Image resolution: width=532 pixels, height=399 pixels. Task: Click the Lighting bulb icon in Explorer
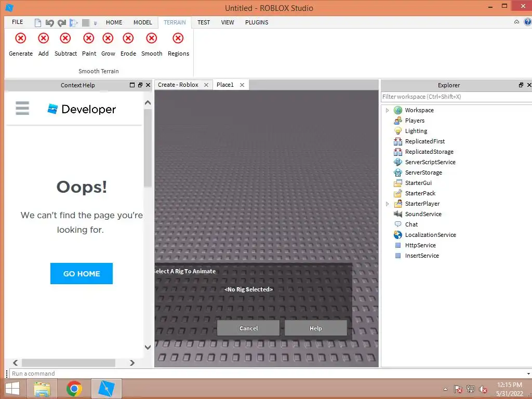click(x=398, y=131)
